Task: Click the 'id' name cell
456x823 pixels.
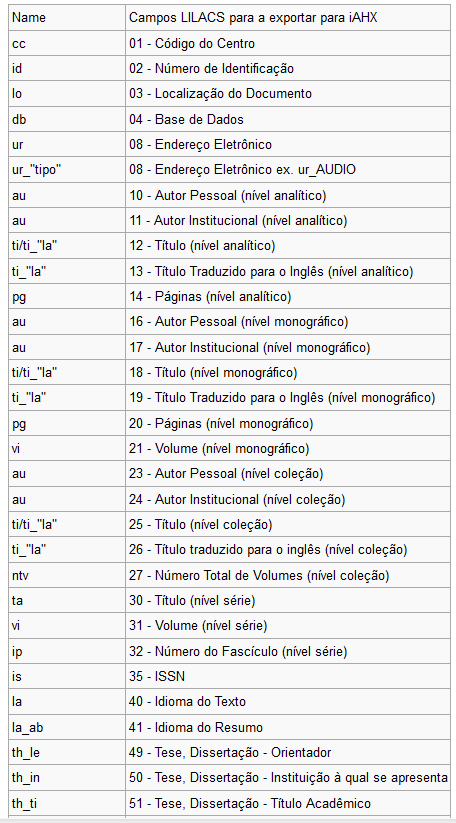Action: click(67, 68)
